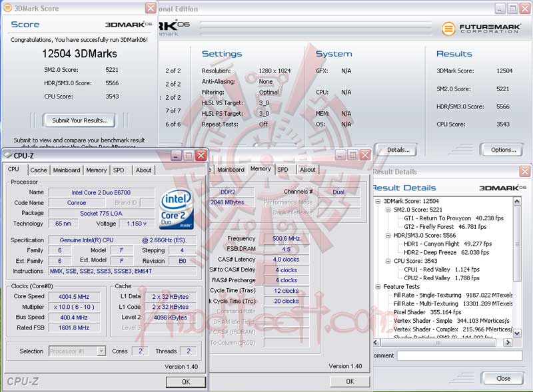Image resolution: width=533 pixels, height=392 pixels.
Task: Click OK in front CPU-Z window
Action: 186,382
